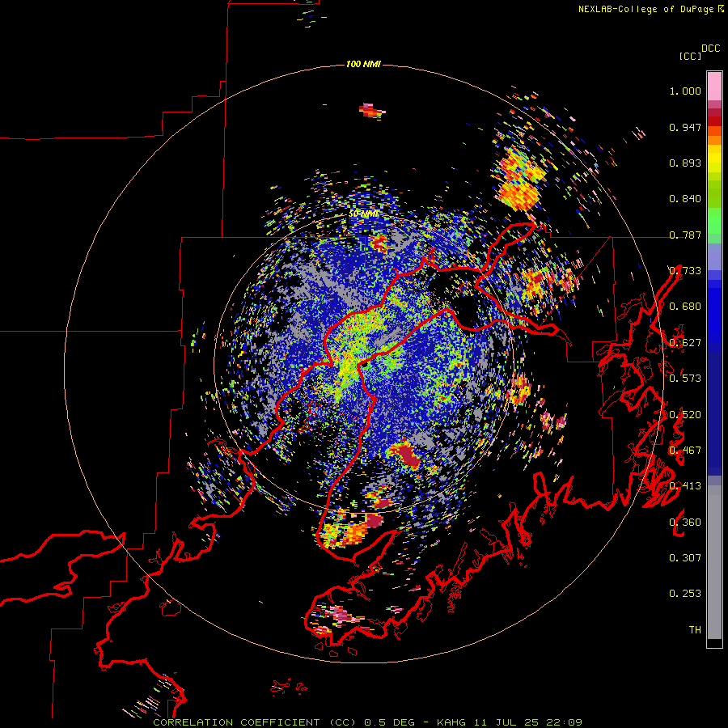Image resolution: width=728 pixels, height=728 pixels.
Task: Click the 0.360 color scale label
Action: [x=685, y=523]
